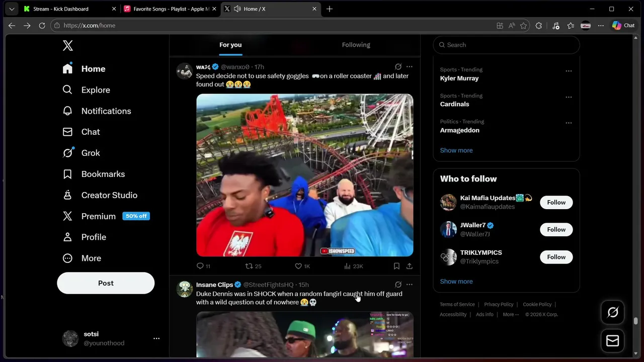The width and height of the screenshot is (644, 362).
Task: Open more options on wanxo0 post
Action: click(x=410, y=66)
